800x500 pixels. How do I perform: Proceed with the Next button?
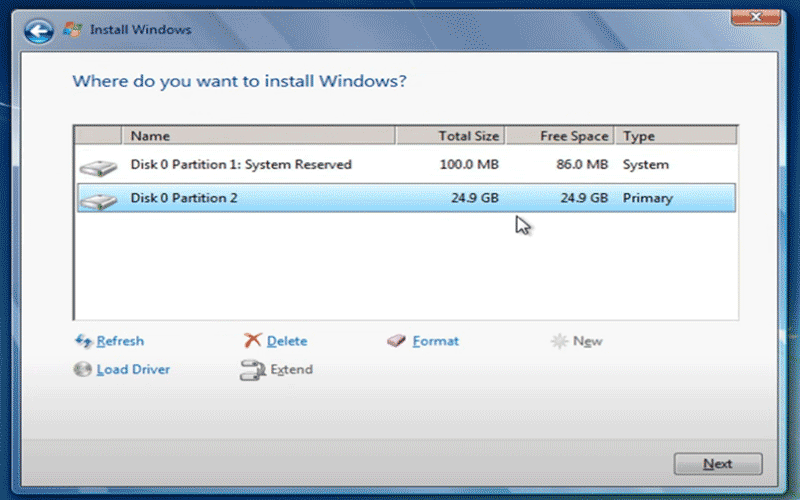pyautogui.click(x=718, y=464)
